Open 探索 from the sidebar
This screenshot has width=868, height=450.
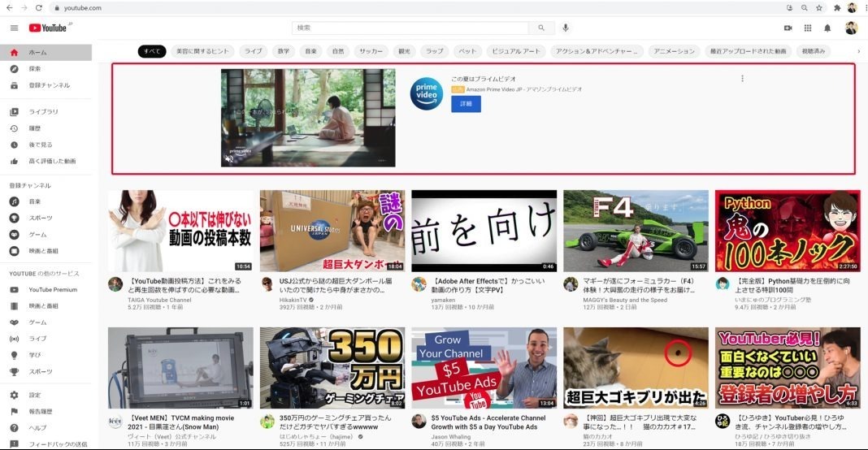click(46, 69)
